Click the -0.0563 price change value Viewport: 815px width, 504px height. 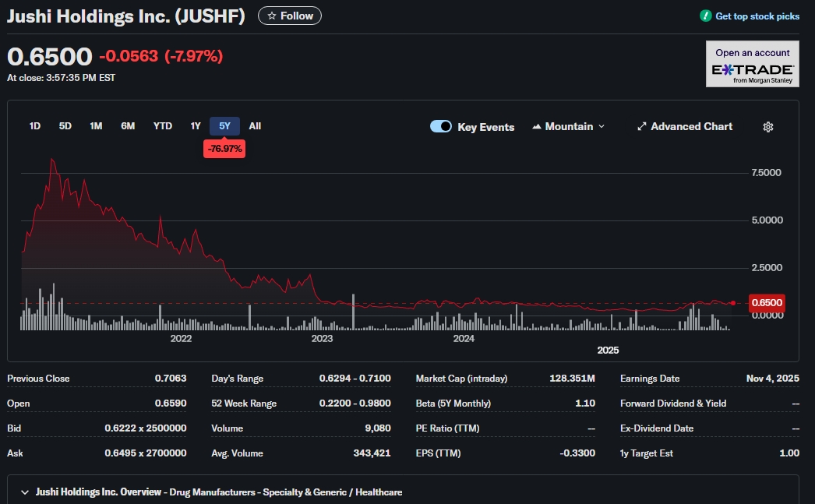pos(129,55)
